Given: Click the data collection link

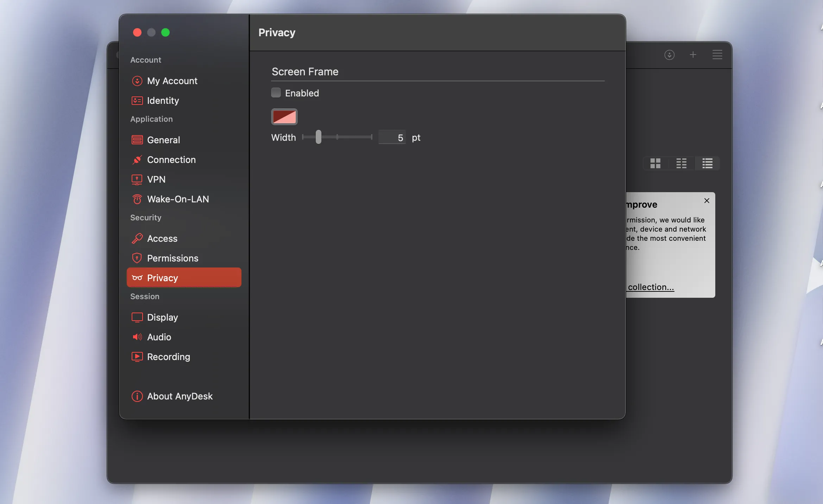Looking at the screenshot, I should pos(651,287).
